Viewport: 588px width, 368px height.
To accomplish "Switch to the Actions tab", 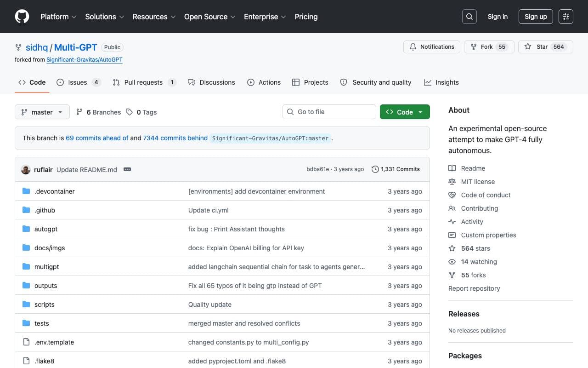I will [264, 82].
